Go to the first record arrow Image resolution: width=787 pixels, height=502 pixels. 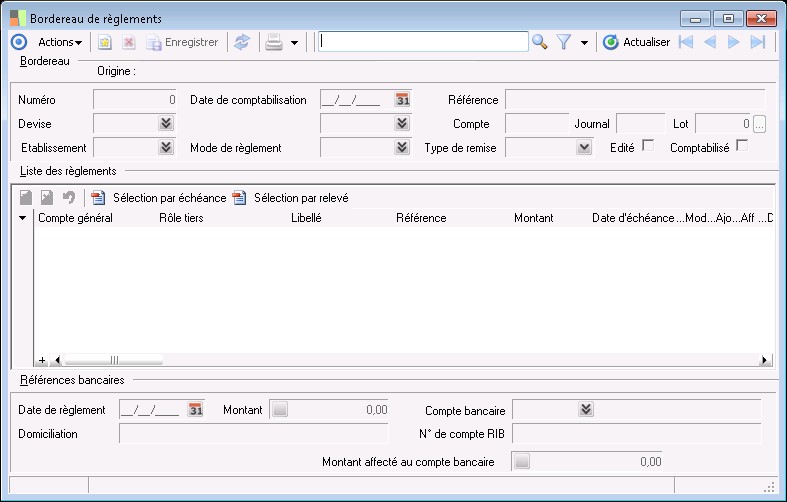[686, 42]
